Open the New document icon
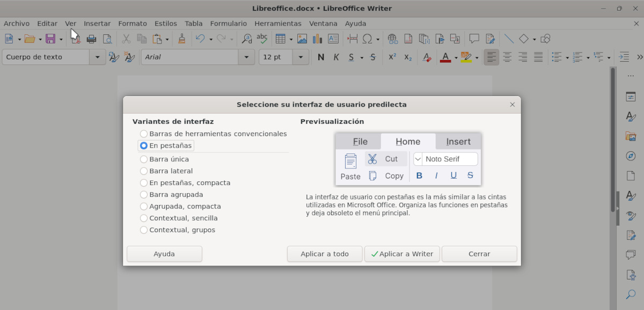Viewport: 644px width, 310px height. point(9,39)
